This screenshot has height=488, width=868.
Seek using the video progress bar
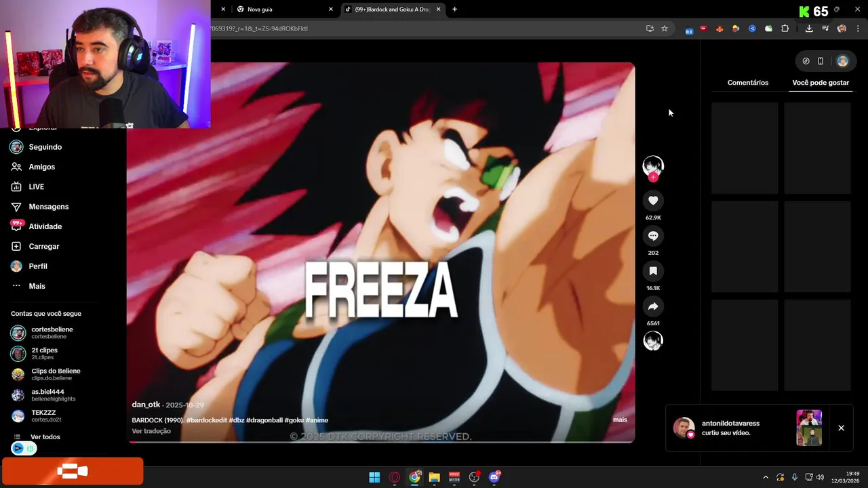pyautogui.click(x=381, y=441)
